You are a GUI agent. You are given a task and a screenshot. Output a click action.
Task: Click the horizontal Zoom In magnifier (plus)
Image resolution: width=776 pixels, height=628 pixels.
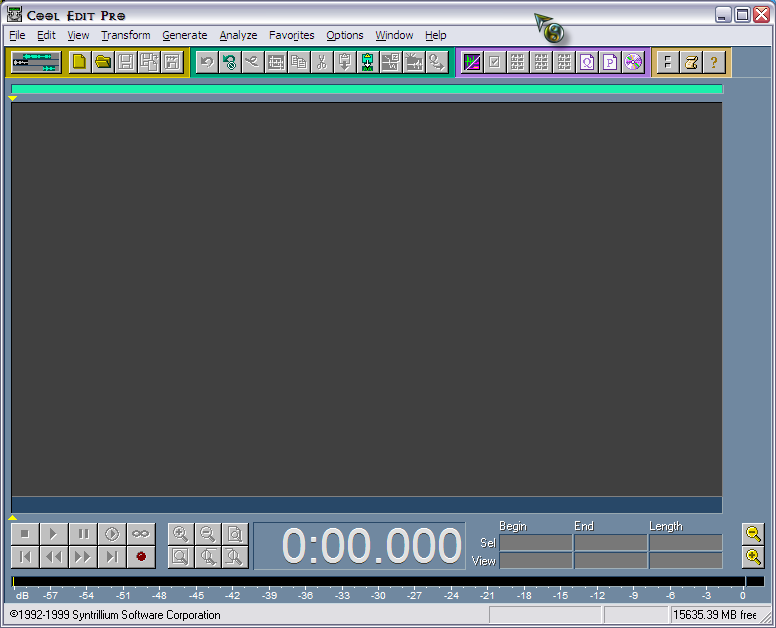[x=181, y=534]
